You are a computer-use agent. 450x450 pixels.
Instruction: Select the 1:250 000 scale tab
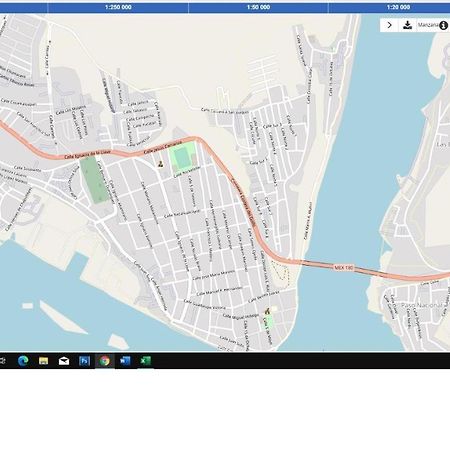118,7
